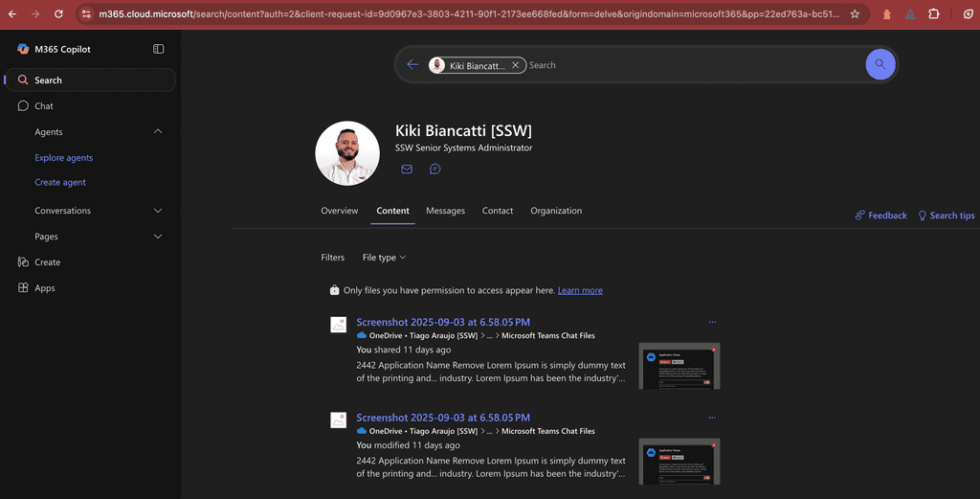The image size is (980, 499).
Task: Click the email envelope icon under profile
Action: [407, 170]
